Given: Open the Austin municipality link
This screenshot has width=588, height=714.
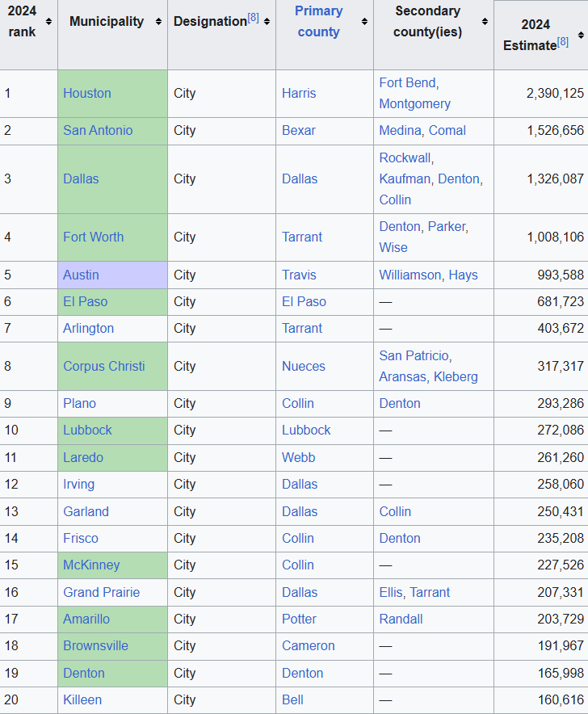Looking at the screenshot, I should point(81,275).
